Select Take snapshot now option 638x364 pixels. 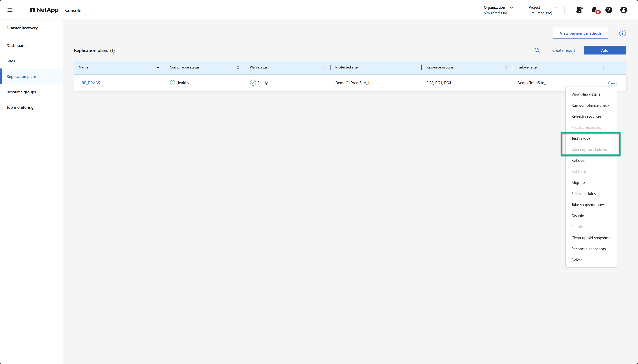tap(587, 205)
